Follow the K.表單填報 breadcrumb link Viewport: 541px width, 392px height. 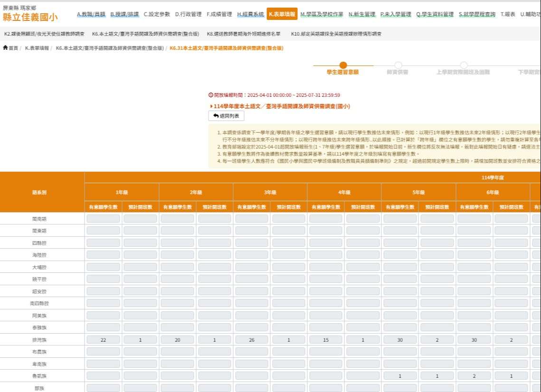click(x=37, y=48)
